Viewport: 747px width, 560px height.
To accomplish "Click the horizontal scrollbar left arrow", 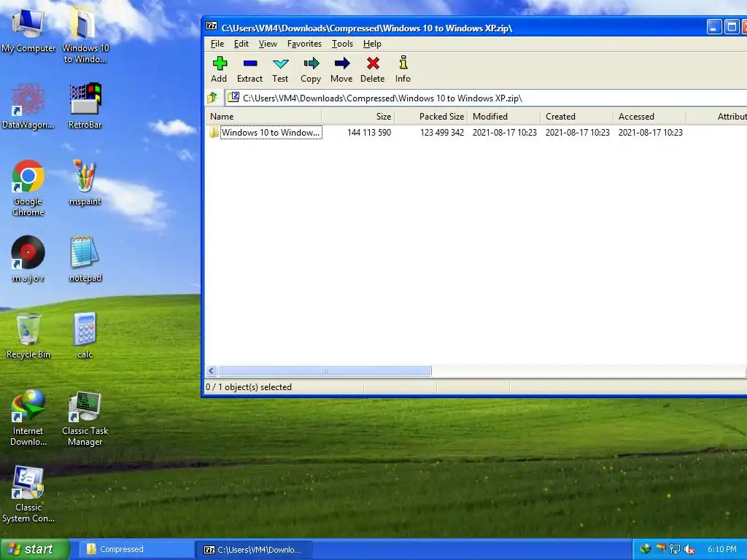I will tap(212, 371).
